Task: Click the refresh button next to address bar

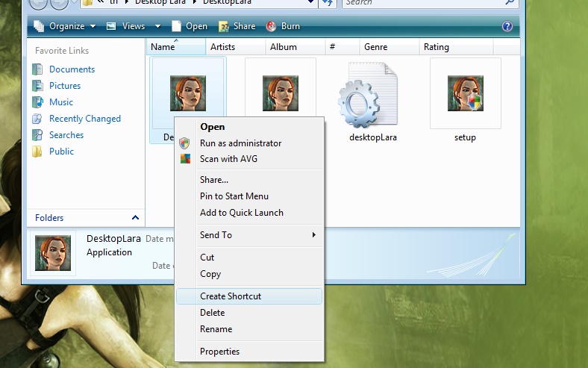Action: click(328, 3)
